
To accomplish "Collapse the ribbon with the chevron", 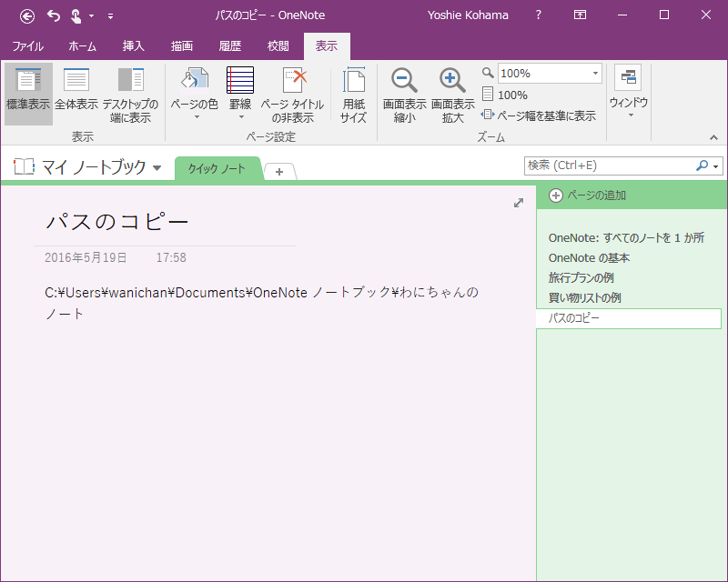I will click(x=713, y=137).
